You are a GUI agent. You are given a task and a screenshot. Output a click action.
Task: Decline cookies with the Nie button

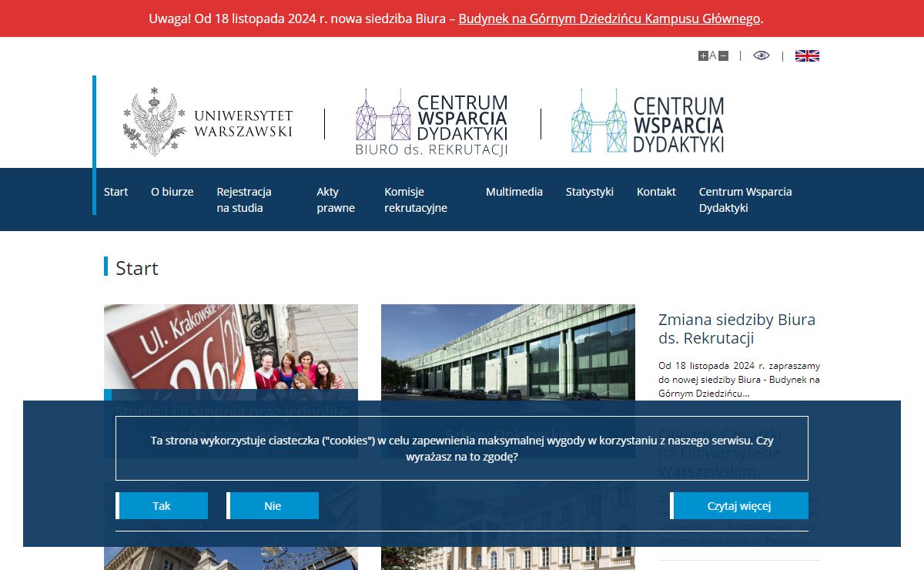(273, 506)
